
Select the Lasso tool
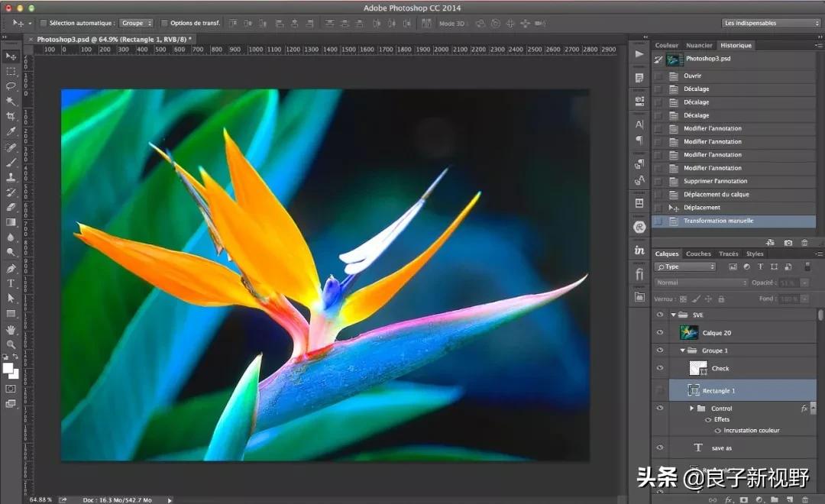(11, 86)
